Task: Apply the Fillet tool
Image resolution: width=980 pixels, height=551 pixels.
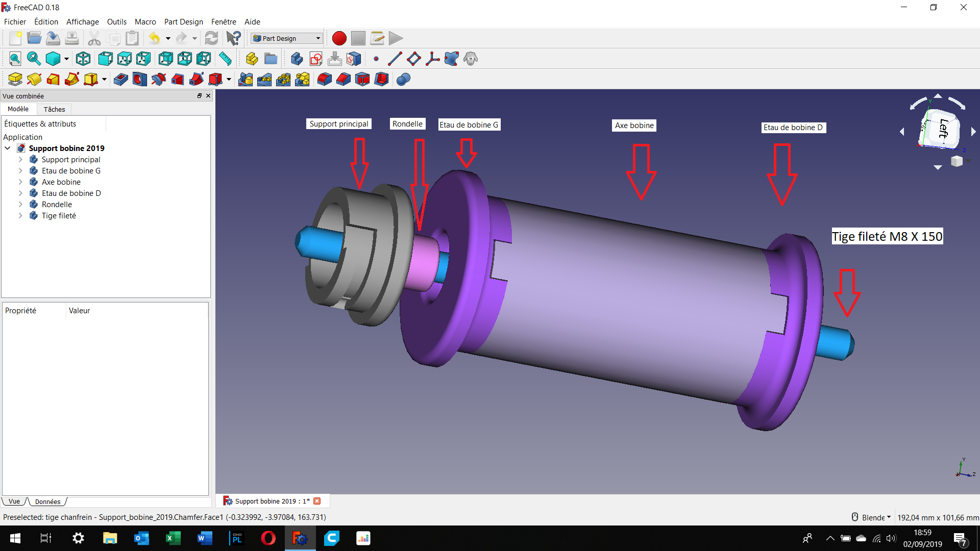Action: pos(325,79)
